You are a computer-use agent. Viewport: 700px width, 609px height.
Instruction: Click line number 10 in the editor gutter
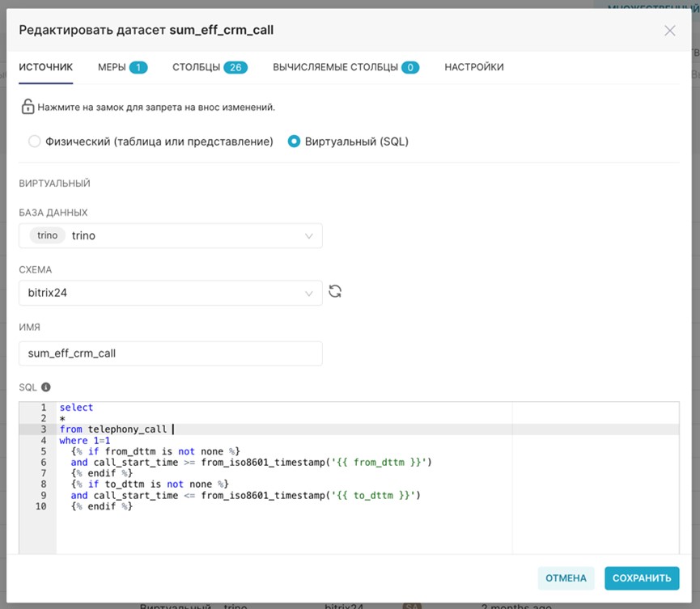point(40,506)
